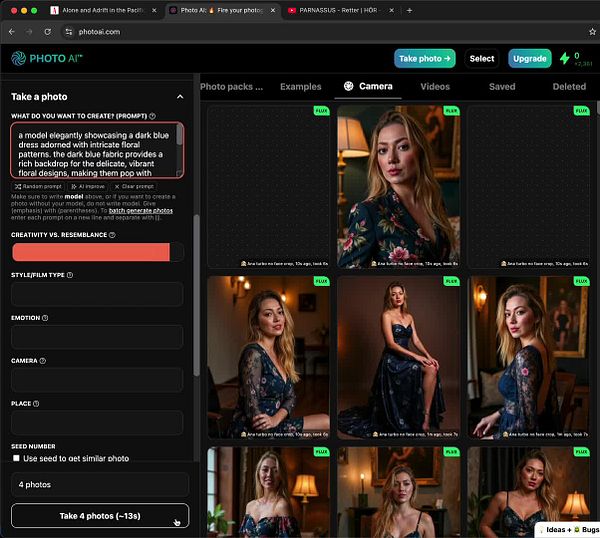Screen dimensions: 600x538
Task: Bookmark the page with the star icon
Action: click(592, 32)
